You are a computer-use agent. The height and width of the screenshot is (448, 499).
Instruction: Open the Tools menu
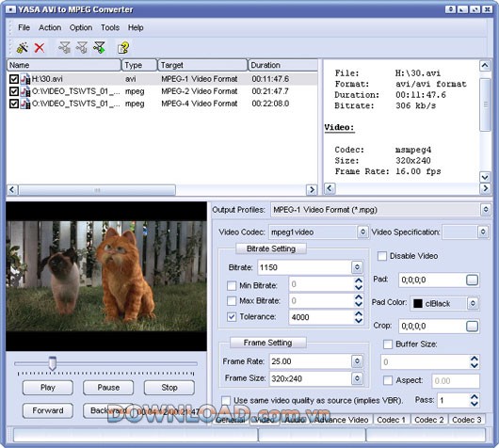[110, 27]
